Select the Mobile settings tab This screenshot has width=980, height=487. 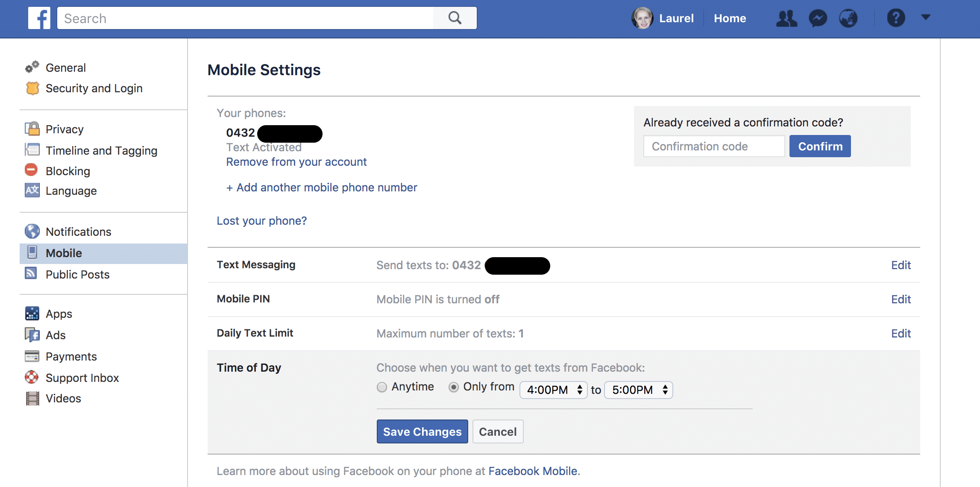point(103,253)
